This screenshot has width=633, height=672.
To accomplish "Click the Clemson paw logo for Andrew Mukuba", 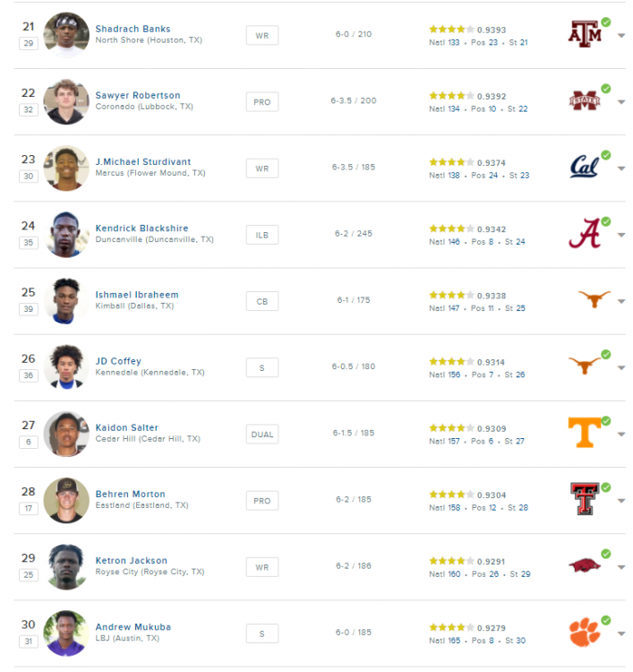I will click(x=585, y=633).
